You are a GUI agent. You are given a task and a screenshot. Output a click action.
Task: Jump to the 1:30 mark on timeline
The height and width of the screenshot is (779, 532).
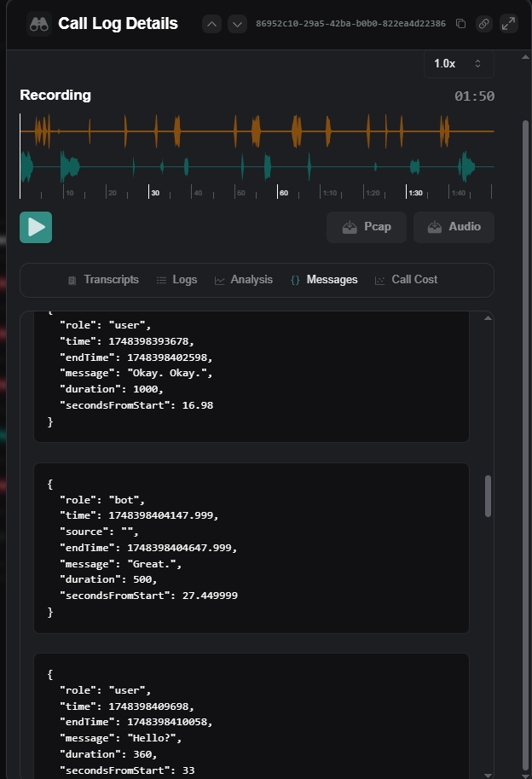click(414, 193)
